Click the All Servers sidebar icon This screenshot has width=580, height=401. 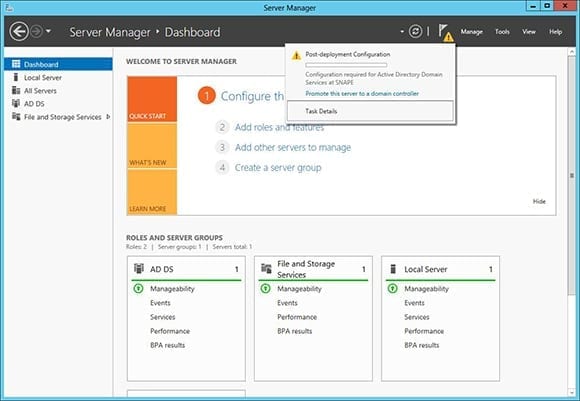(16, 90)
